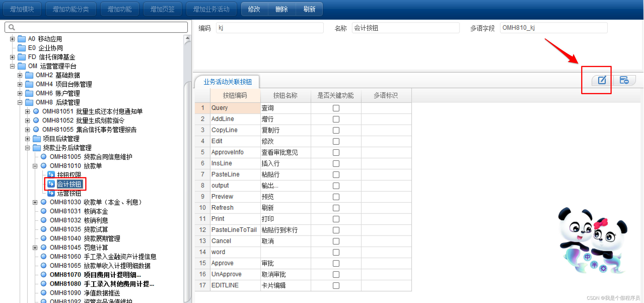Open the OMH81005 贷款合同信息维护 function node

(x=91, y=157)
